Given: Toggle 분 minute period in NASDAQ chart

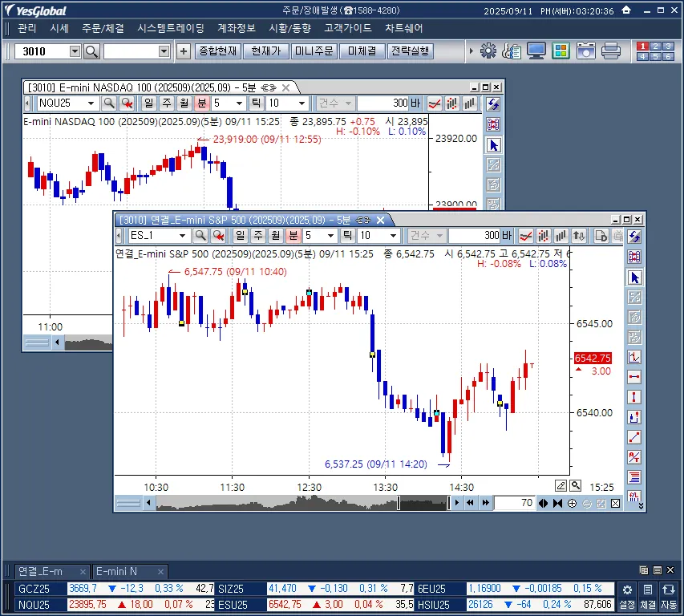Looking at the screenshot, I should point(201,103).
